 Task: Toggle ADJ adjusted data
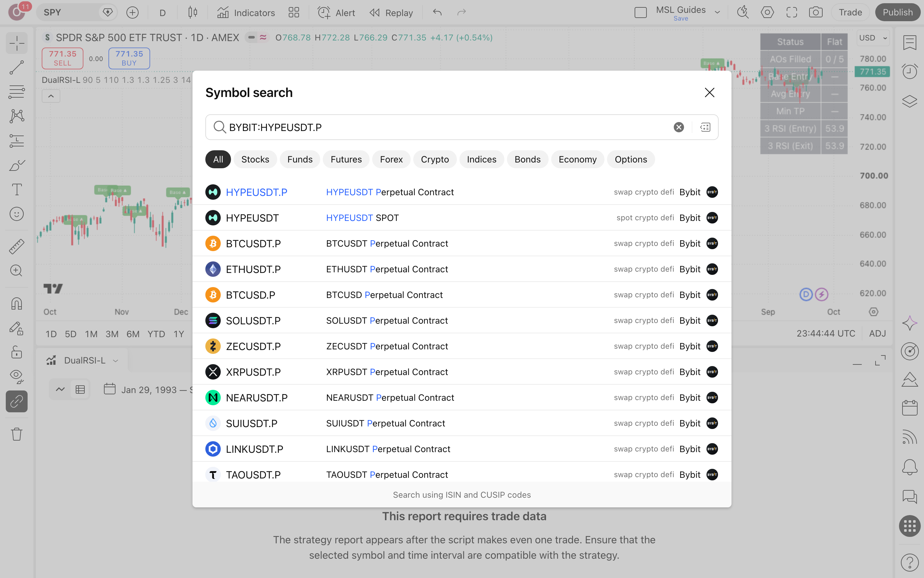877,334
